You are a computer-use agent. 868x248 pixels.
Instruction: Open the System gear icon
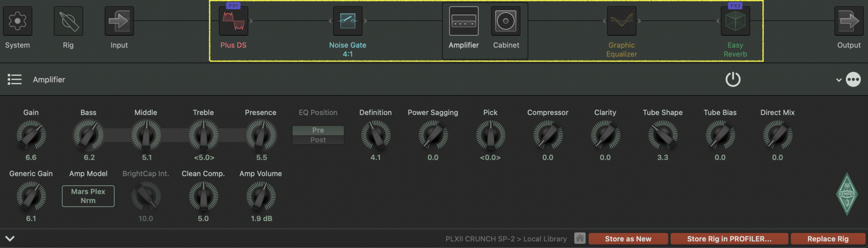(17, 21)
